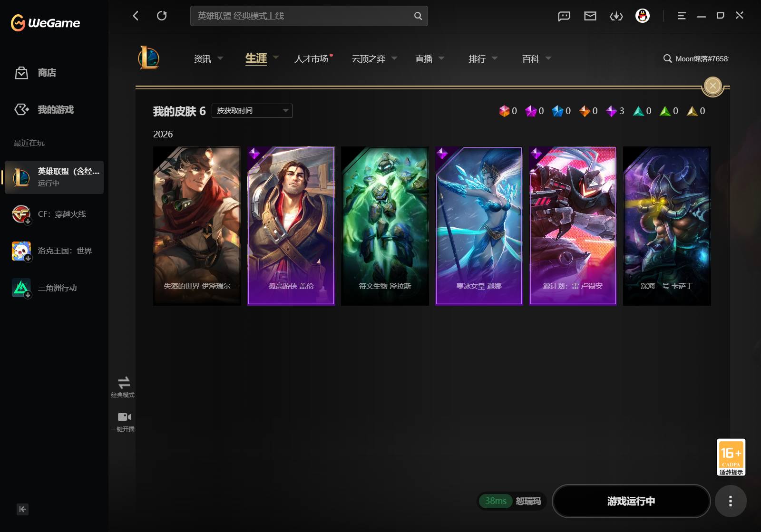Viewport: 761px width, 532px height.
Task: Expand the 百科 dropdown arrow
Action: pos(548,58)
